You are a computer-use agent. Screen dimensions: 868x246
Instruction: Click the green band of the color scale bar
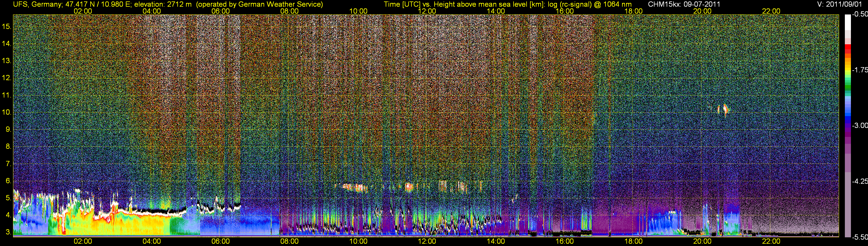[848, 87]
